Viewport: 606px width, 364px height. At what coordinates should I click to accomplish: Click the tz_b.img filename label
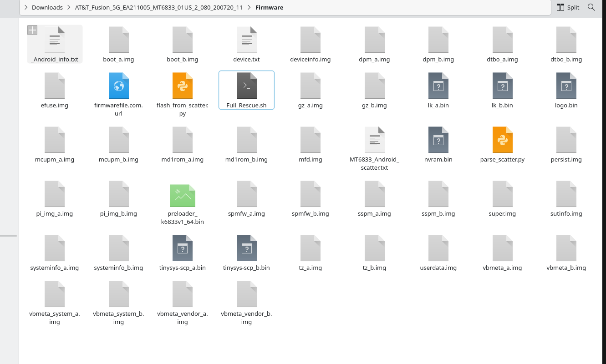tap(374, 268)
